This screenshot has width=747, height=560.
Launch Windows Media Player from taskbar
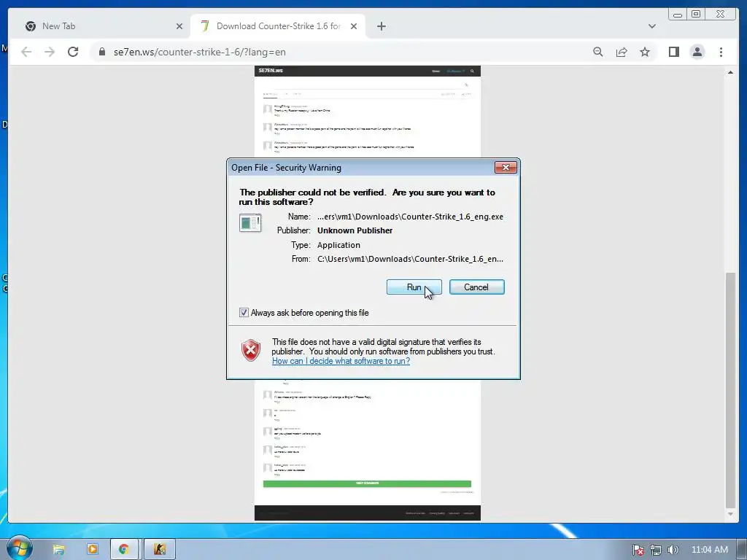pos(92,550)
